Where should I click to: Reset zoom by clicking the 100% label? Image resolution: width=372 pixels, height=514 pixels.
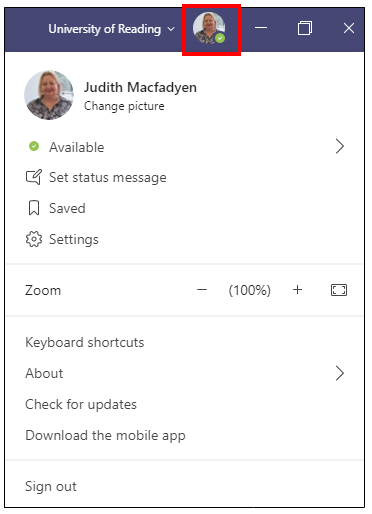click(249, 290)
